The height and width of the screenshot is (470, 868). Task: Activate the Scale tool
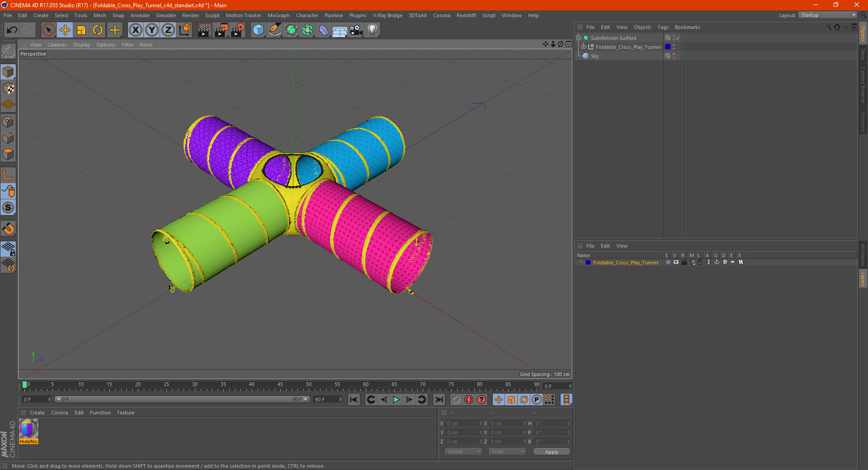click(81, 30)
